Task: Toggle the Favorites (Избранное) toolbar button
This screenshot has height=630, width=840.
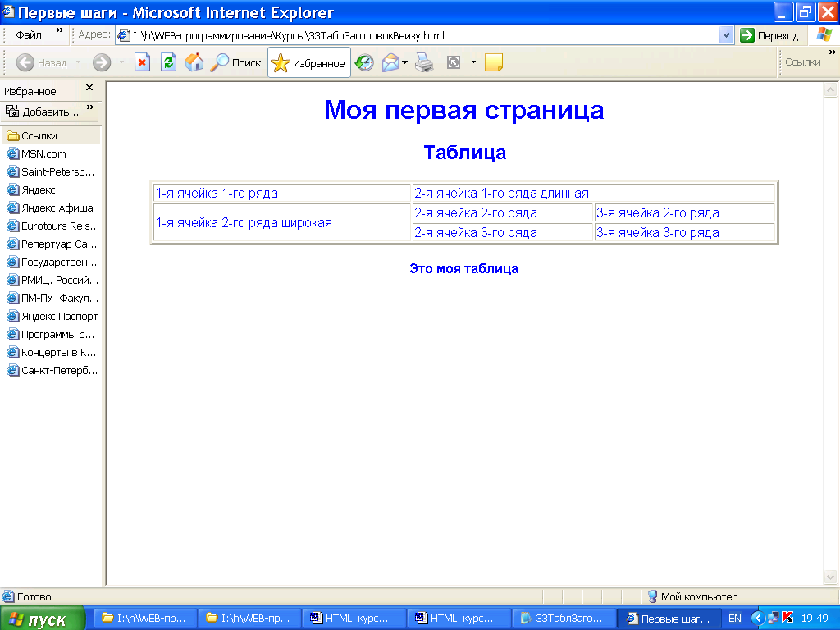Action: (x=309, y=62)
